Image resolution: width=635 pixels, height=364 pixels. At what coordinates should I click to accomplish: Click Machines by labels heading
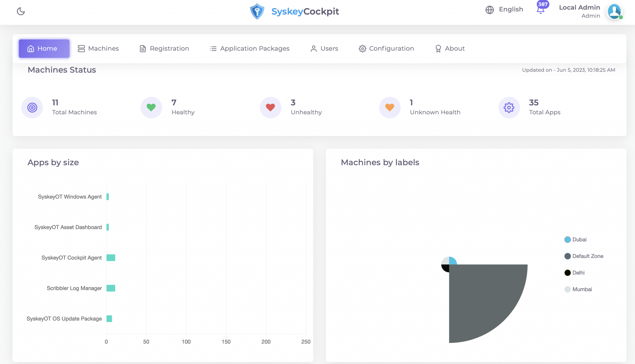pyautogui.click(x=380, y=162)
